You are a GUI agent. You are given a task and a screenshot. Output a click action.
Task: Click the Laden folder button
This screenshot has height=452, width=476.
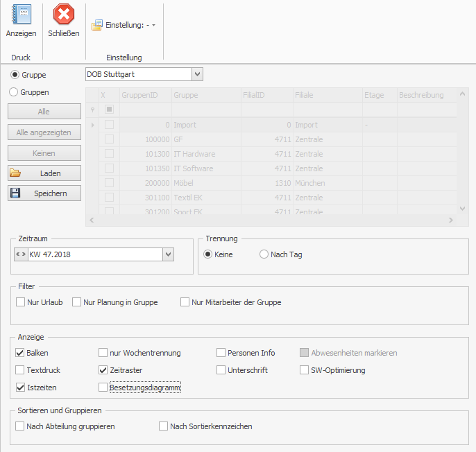[44, 173]
